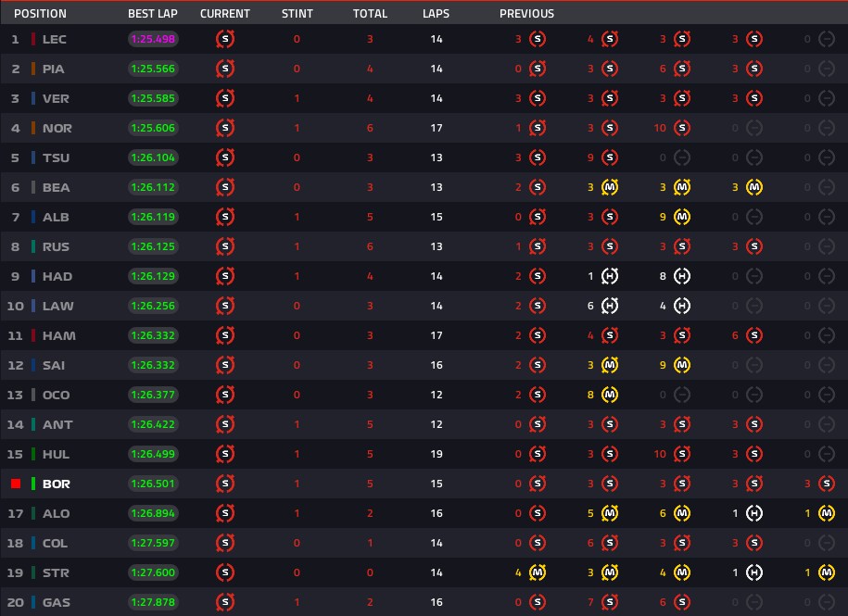Click SAI's medium tyre with 9 laps
This screenshot has height=616, width=848.
pos(682,365)
